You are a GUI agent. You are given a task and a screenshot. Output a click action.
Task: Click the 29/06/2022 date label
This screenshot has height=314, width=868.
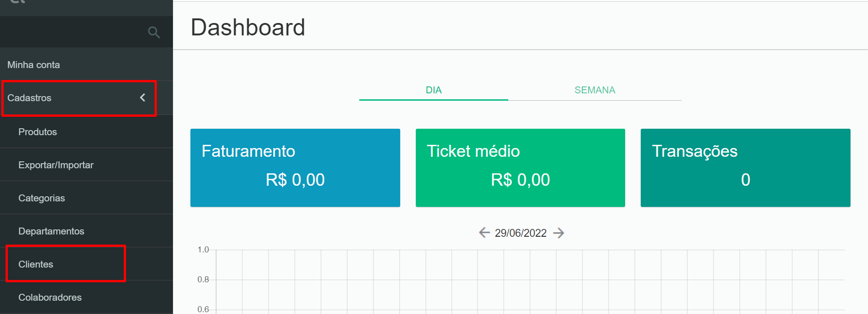pos(521,233)
